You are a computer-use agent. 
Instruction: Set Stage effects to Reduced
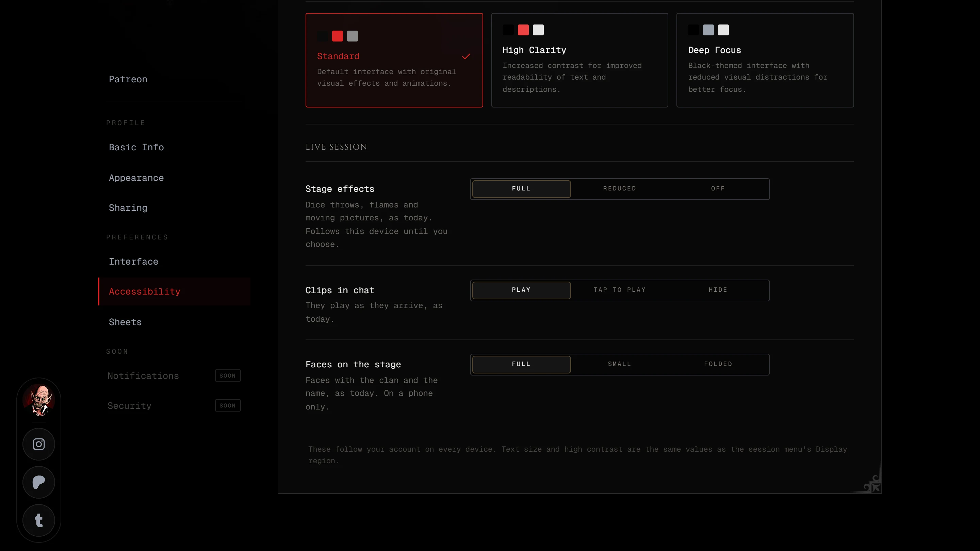tap(619, 189)
